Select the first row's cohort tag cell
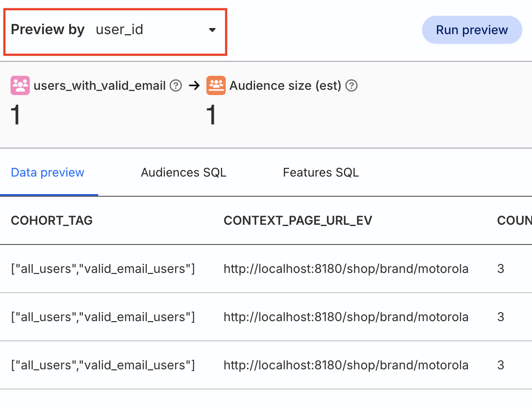This screenshot has height=407, width=532. (x=103, y=269)
